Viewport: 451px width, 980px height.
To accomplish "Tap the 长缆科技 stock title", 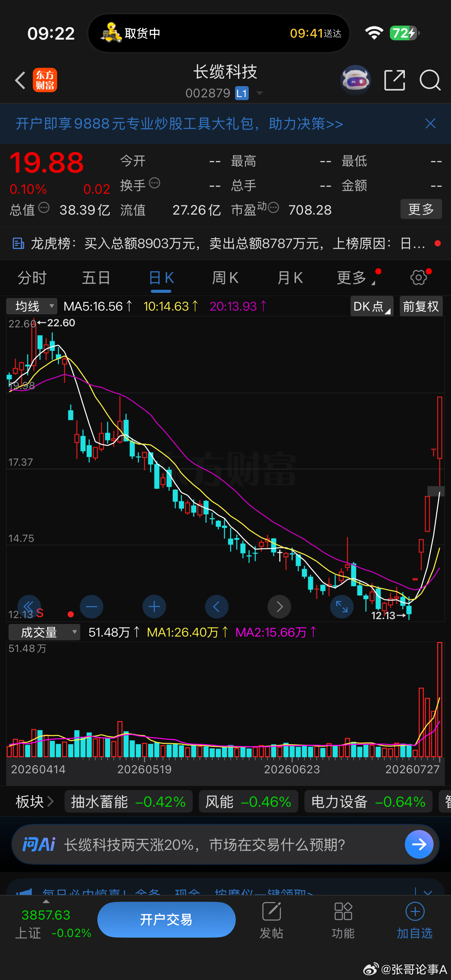I will click(225, 71).
